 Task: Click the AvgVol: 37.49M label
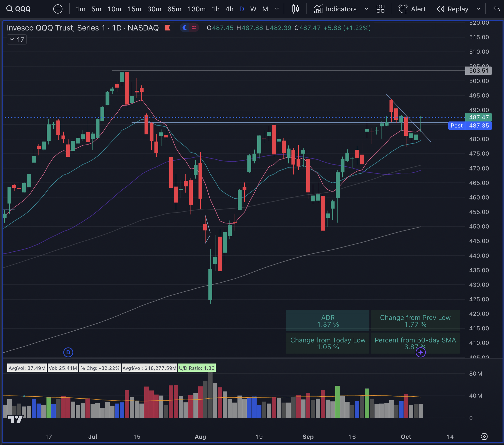[27, 368]
